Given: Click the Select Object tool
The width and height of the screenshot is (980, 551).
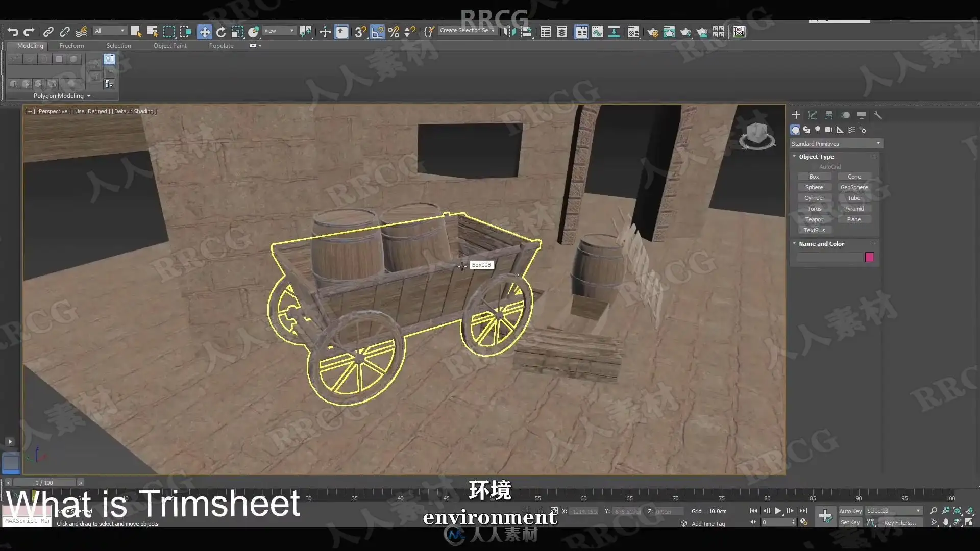Looking at the screenshot, I should [135, 32].
